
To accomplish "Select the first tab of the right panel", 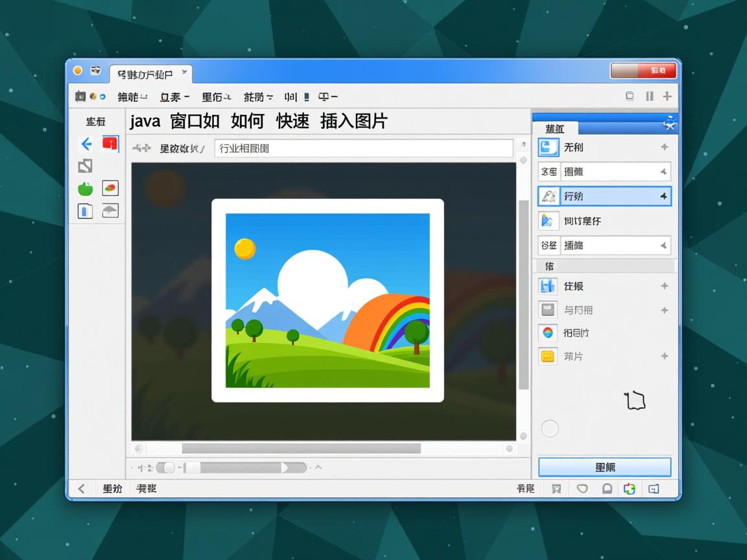I will [x=555, y=128].
